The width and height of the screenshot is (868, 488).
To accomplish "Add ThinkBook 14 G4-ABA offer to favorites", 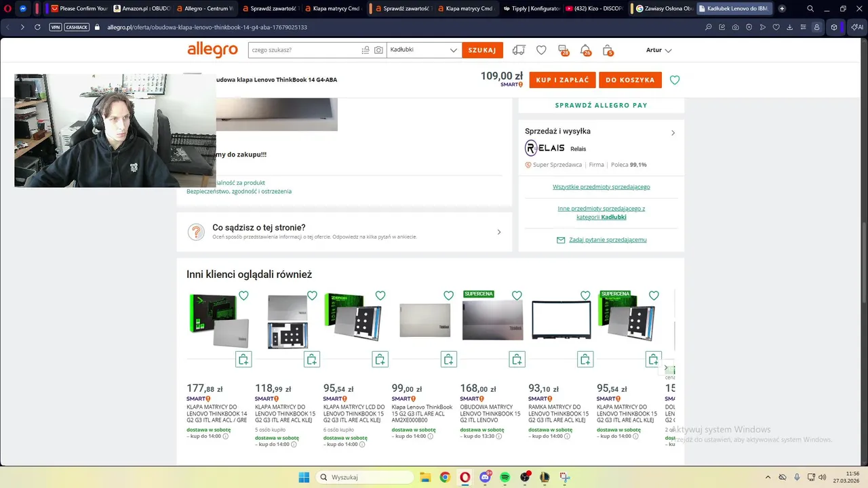I will coord(675,80).
